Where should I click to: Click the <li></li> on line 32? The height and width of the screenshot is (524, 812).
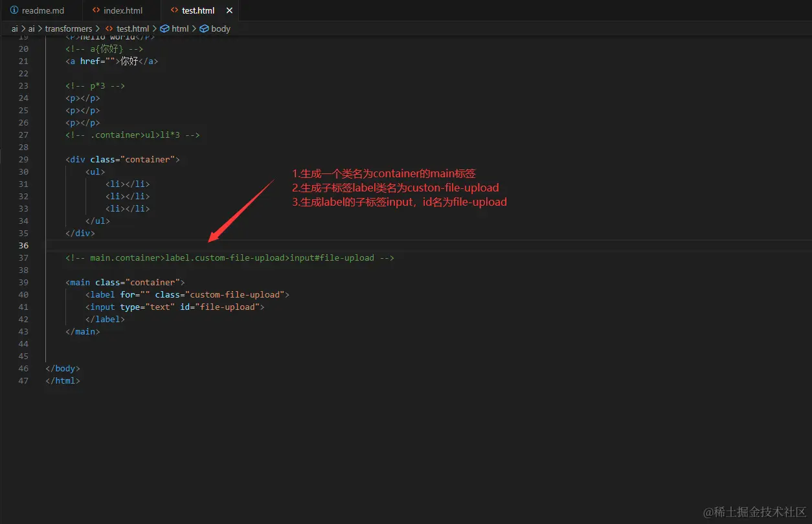(128, 196)
